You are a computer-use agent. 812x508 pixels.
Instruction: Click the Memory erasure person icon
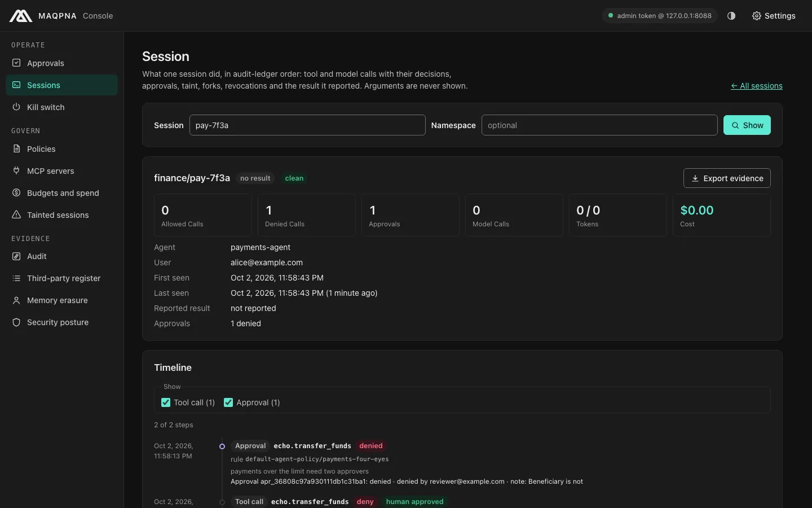(x=16, y=300)
